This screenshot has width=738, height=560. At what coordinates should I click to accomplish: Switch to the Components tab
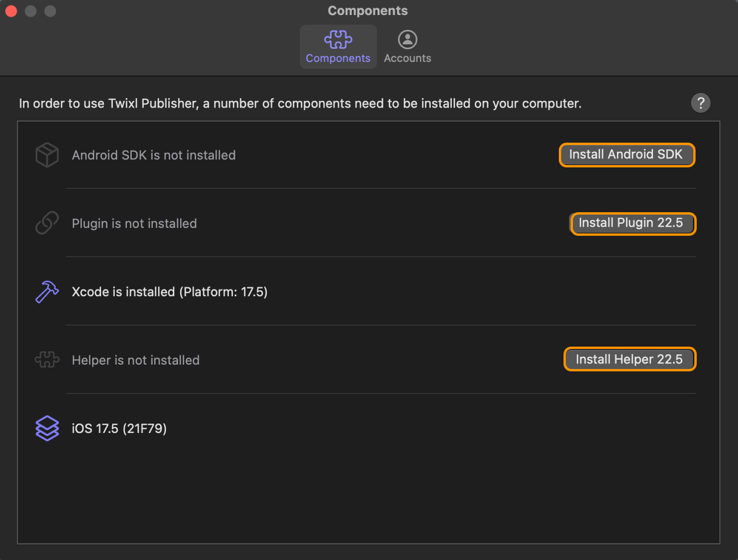[338, 47]
